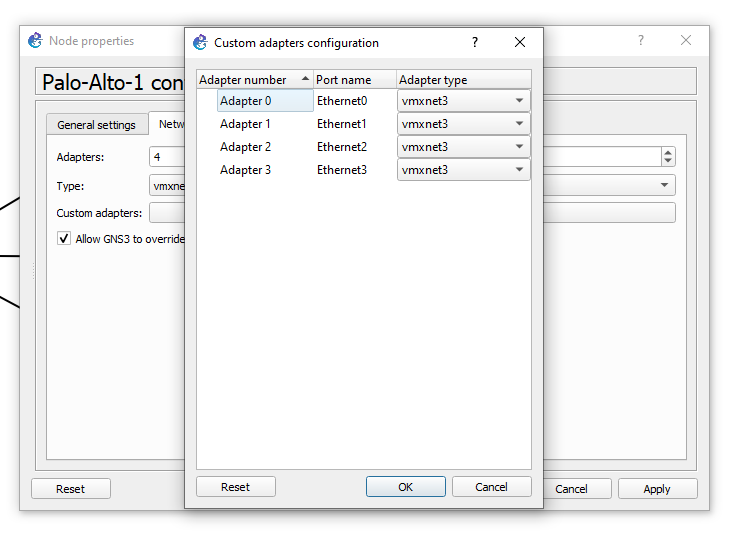Toggle Allow GNS3 to override checkbox
Image resolution: width=729 pixels, height=539 pixels.
[x=64, y=239]
